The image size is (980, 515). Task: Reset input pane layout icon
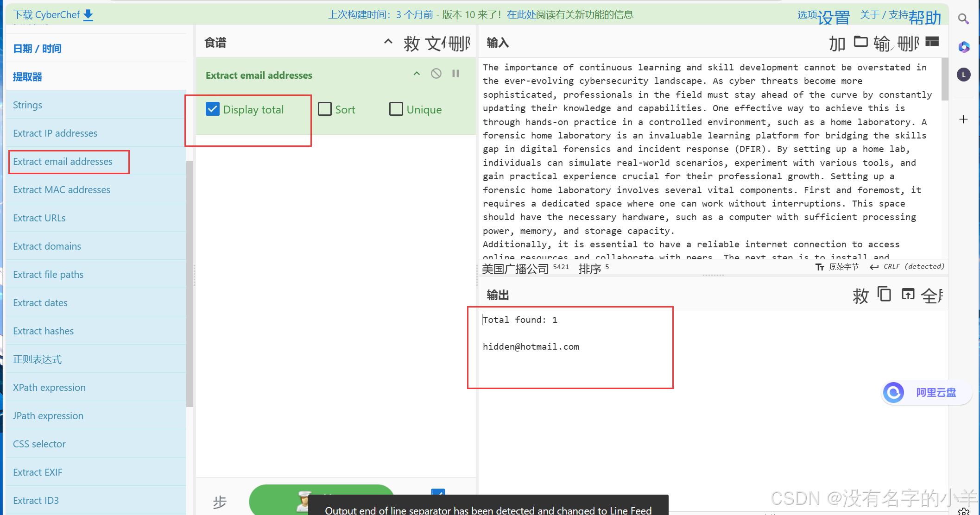pyautogui.click(x=932, y=42)
